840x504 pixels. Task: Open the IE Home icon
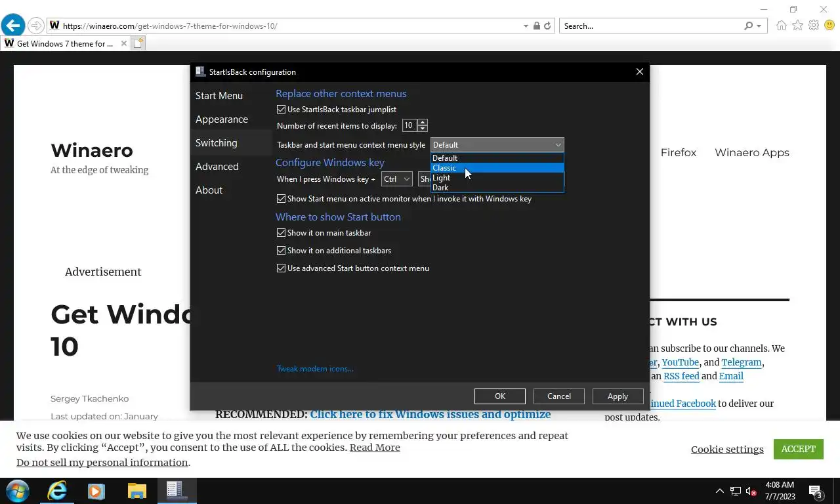pos(781,26)
